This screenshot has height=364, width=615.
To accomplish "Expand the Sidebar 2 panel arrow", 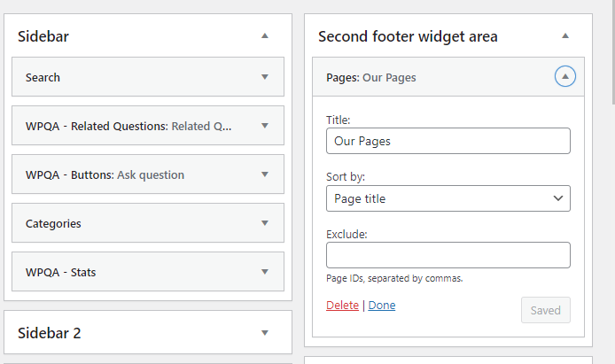I will point(264,333).
